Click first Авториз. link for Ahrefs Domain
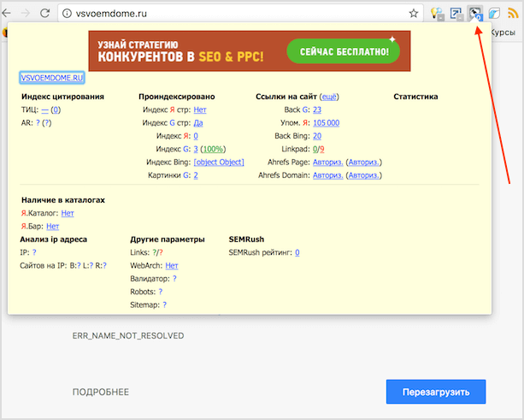 tap(328, 175)
